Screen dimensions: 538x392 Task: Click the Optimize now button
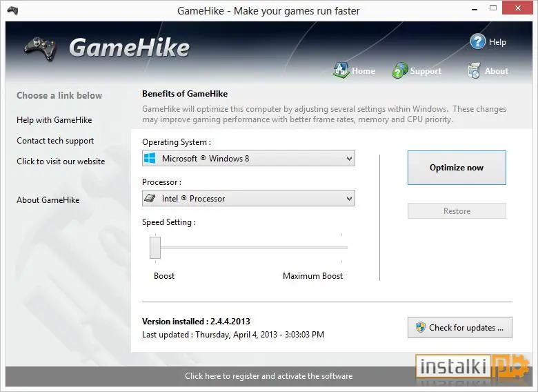pyautogui.click(x=457, y=168)
